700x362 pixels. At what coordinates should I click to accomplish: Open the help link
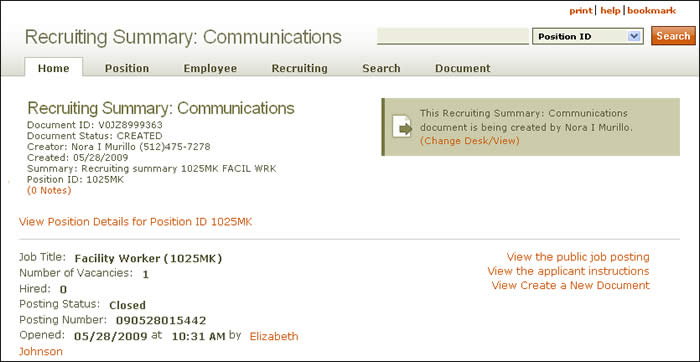610,11
